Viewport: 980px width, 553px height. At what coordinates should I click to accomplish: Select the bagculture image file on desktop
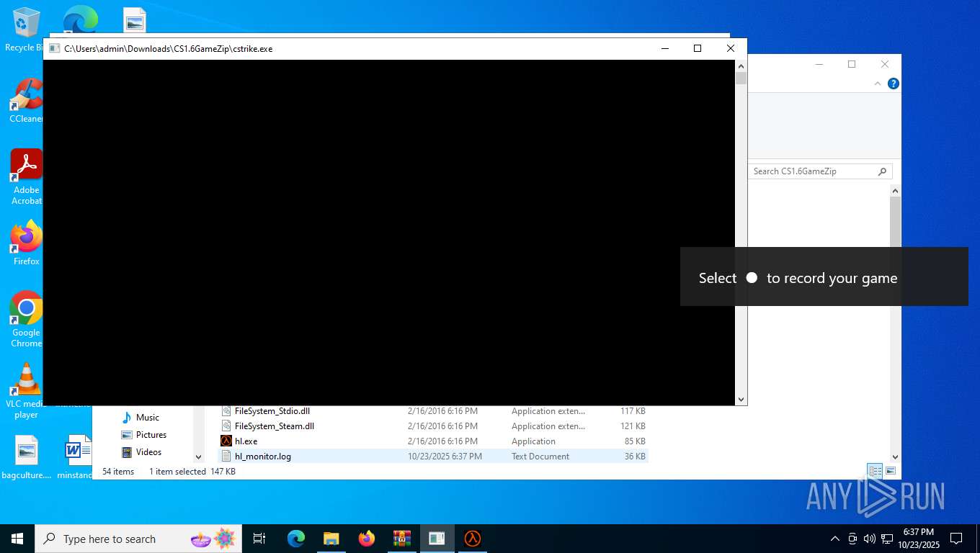(x=26, y=457)
